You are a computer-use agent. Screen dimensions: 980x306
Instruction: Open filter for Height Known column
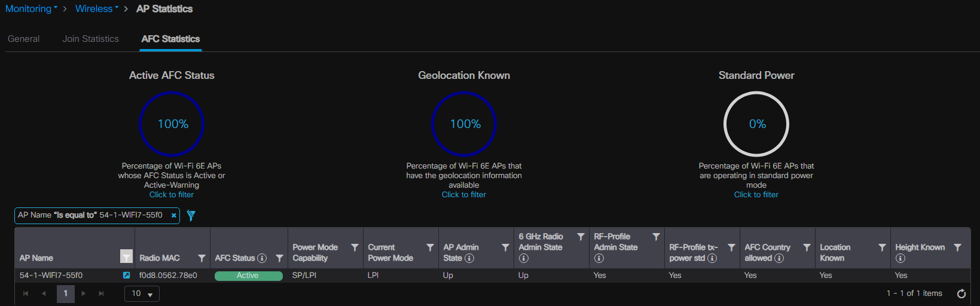(x=957, y=247)
